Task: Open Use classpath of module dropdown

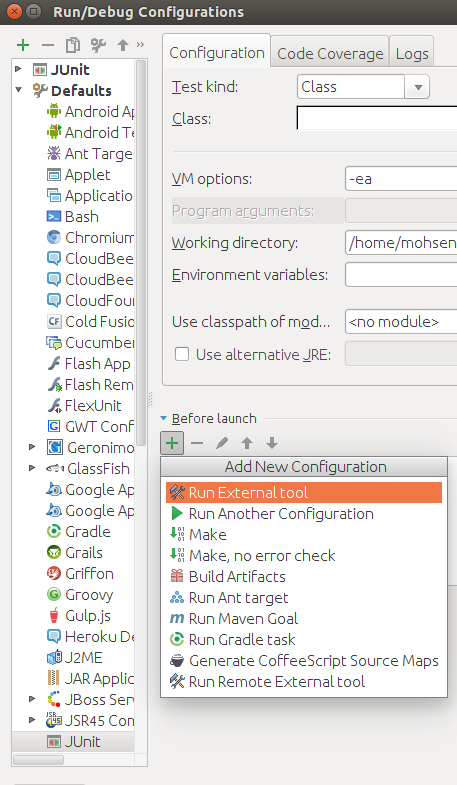Action: 401,321
